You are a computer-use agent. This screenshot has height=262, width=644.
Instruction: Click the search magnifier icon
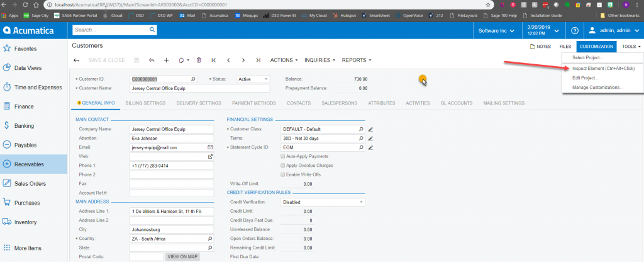point(152,30)
